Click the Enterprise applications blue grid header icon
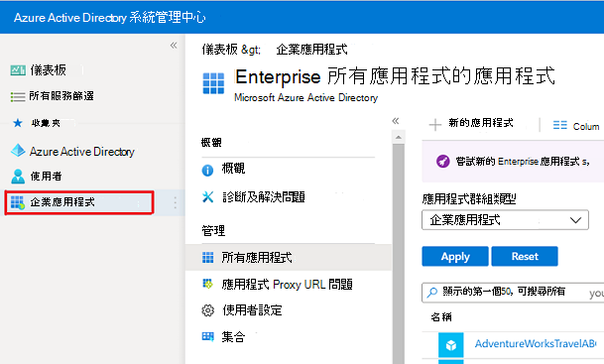The height and width of the screenshot is (364, 604). (213, 83)
